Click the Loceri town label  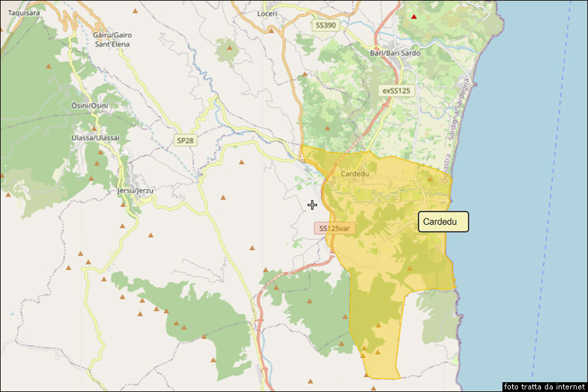[267, 14]
